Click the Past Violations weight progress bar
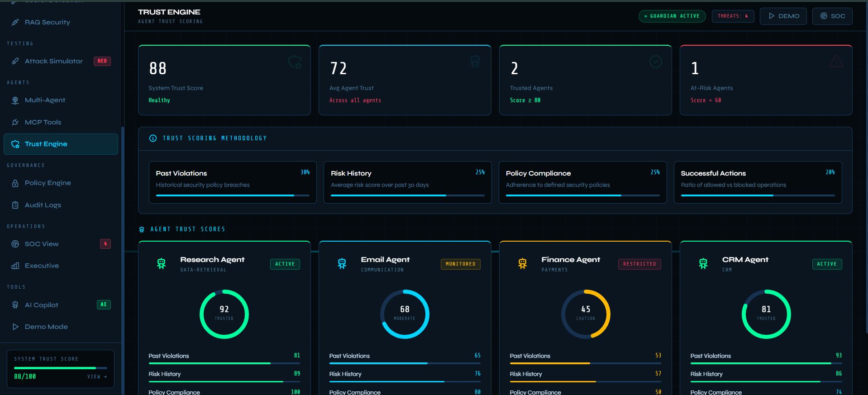Image resolution: width=868 pixels, height=395 pixels. (233, 195)
